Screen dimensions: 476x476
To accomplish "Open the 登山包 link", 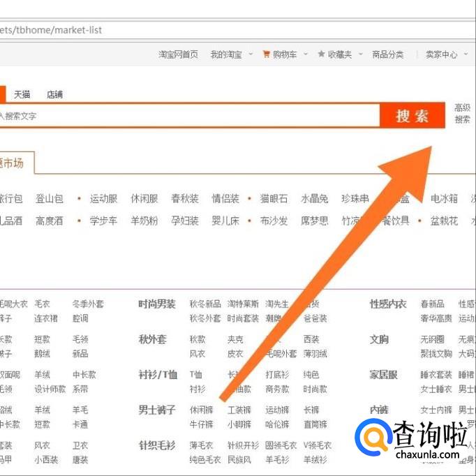I will coord(50,198).
